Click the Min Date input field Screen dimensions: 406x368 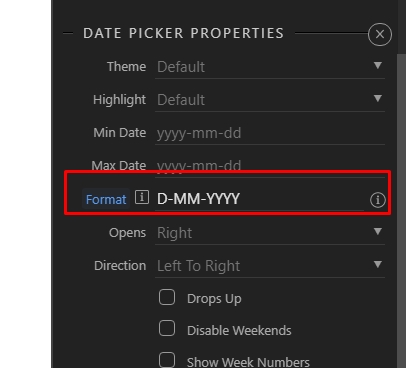tap(270, 133)
